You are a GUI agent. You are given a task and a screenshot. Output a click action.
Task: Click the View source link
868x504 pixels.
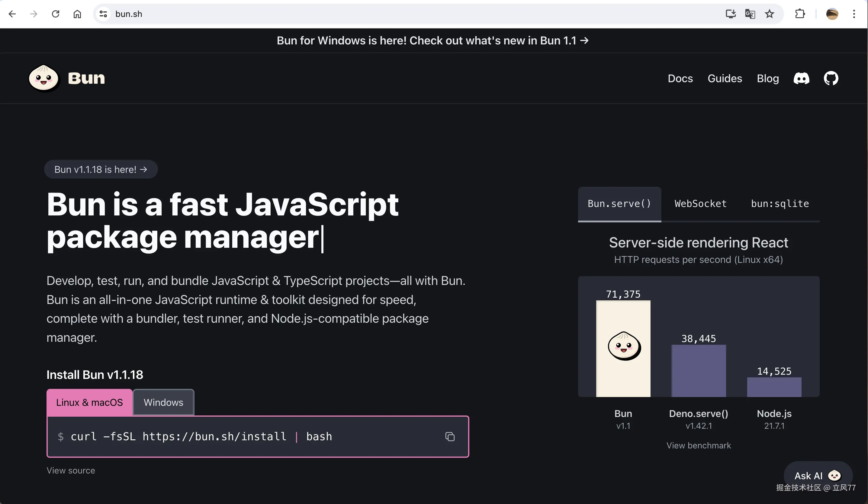(x=71, y=470)
